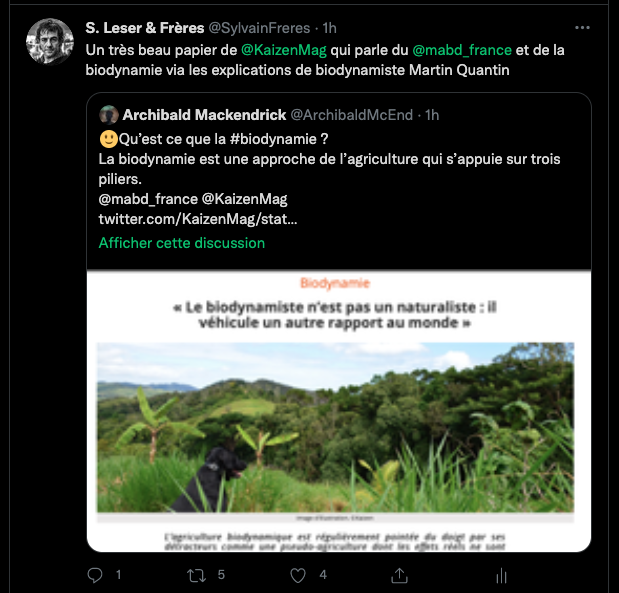Open the Afficher cette discussion link
Image resolution: width=619 pixels, height=593 pixels.
[182, 243]
